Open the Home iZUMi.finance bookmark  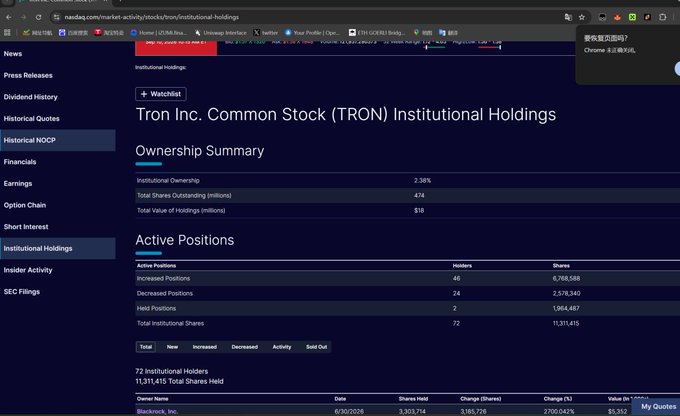(159, 33)
